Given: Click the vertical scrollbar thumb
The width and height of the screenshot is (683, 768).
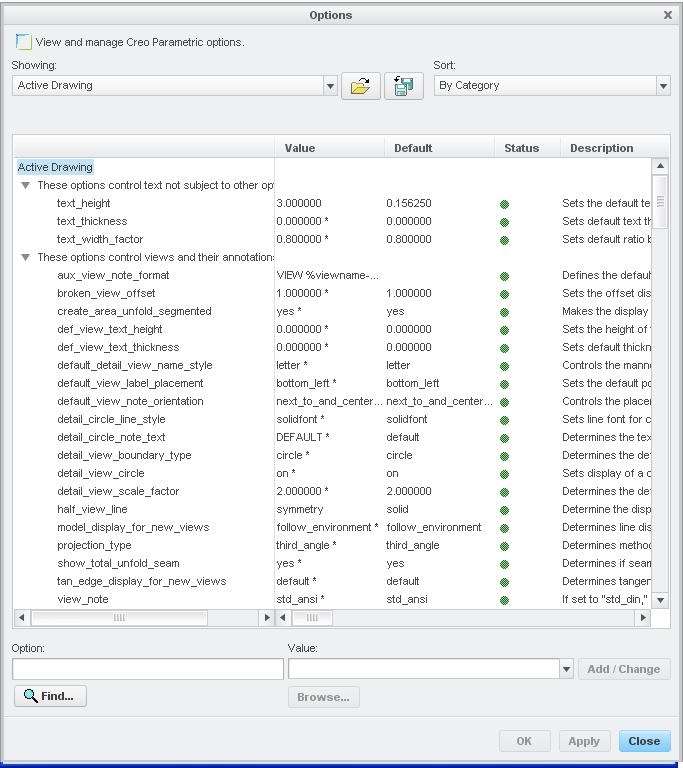Looking at the screenshot, I should (x=660, y=202).
